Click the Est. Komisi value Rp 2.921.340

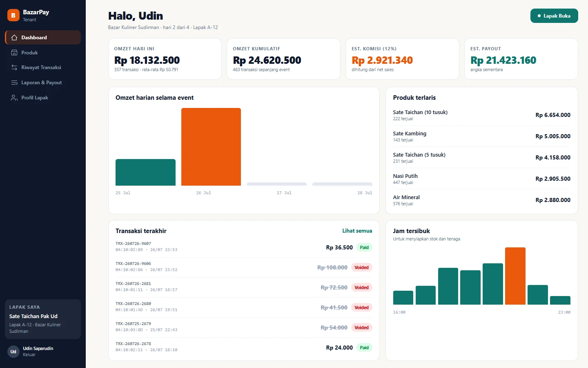[382, 61]
